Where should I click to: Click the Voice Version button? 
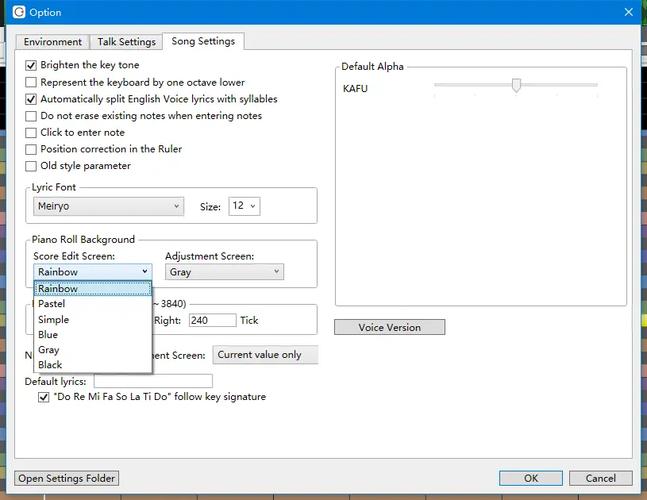pos(390,327)
